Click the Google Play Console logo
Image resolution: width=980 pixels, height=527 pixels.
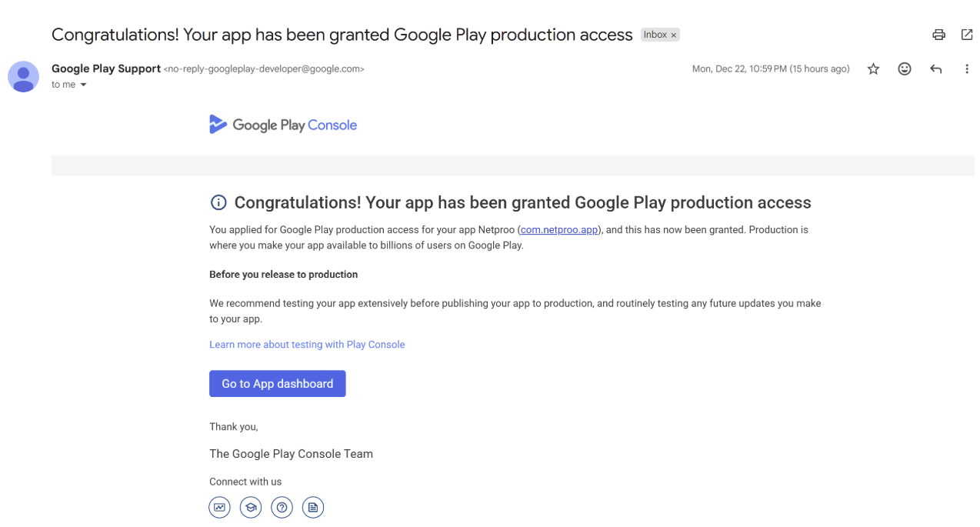283,125
